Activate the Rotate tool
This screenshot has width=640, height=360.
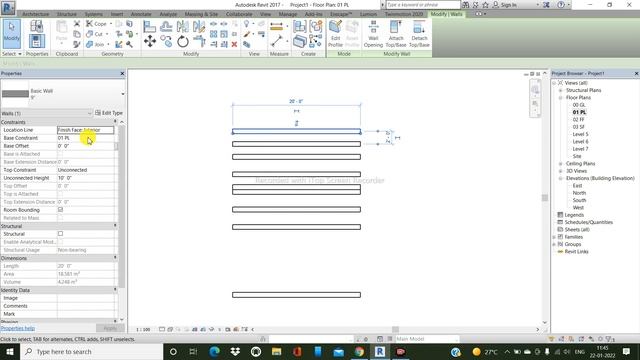coord(182,41)
